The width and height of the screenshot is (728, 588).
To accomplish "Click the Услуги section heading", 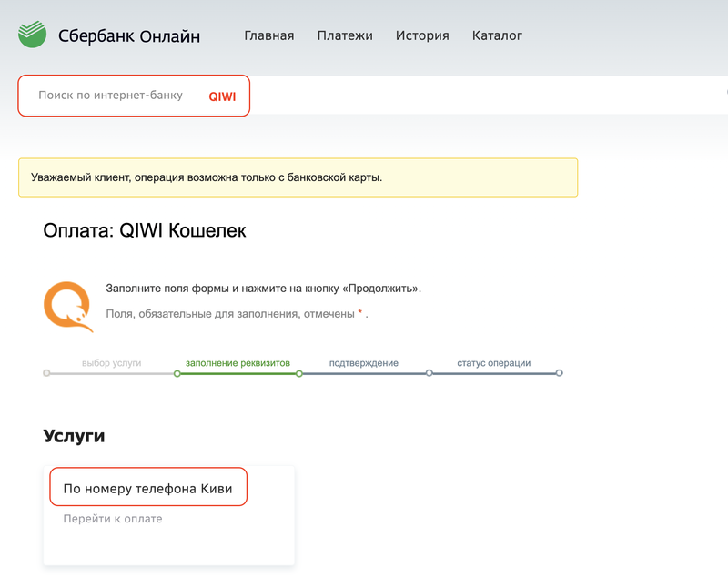I will pos(74,436).
